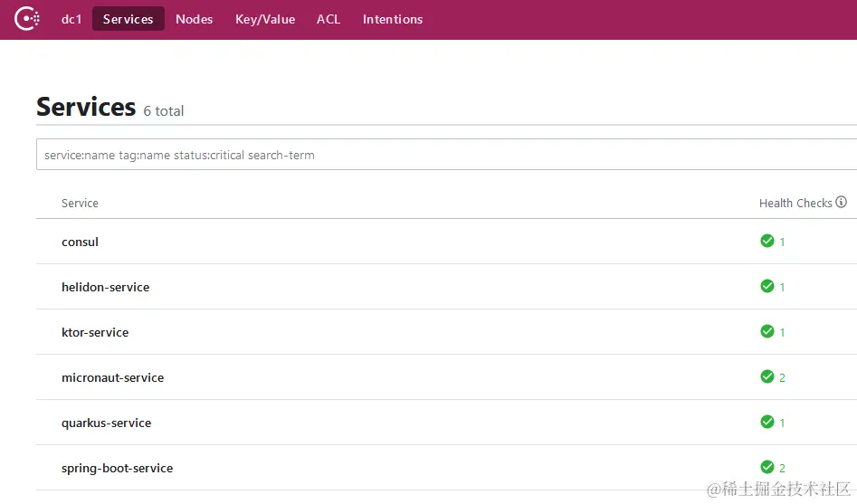This screenshot has width=857, height=504.
Task: Open the micronaut-service entry
Action: (x=112, y=377)
